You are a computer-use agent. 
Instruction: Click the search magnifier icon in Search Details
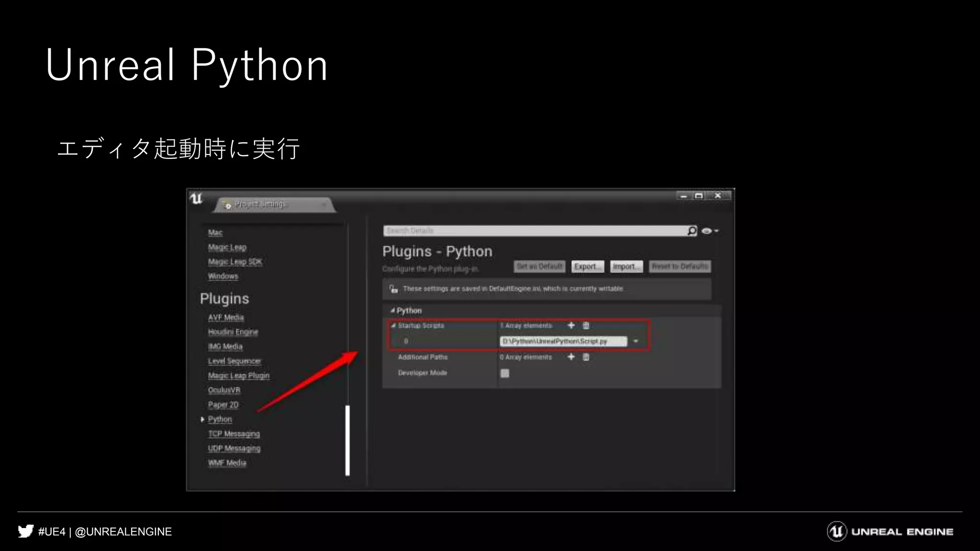[x=692, y=231]
